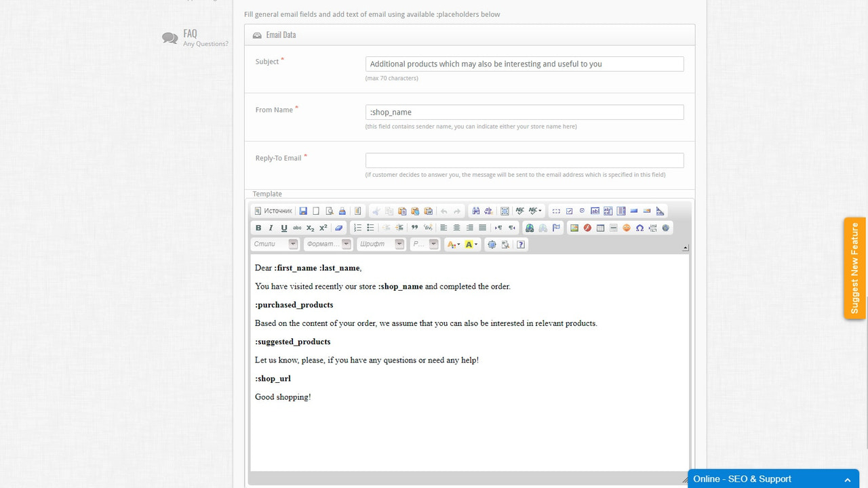Insert a special character symbol
The height and width of the screenshot is (488, 868).
[639, 227]
